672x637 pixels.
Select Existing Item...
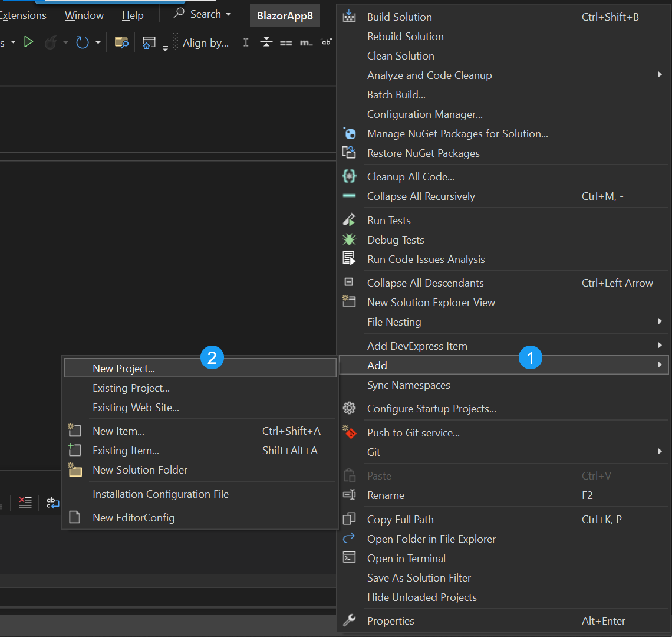(200, 451)
